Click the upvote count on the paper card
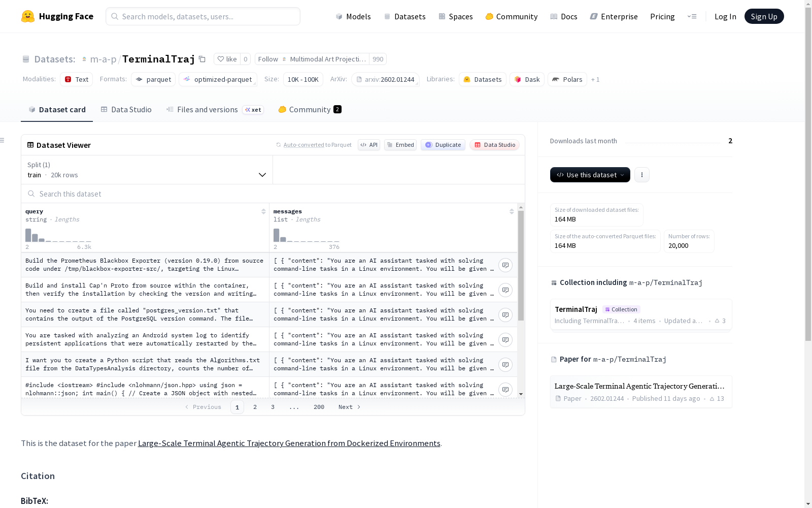812x508 pixels. pos(717,399)
